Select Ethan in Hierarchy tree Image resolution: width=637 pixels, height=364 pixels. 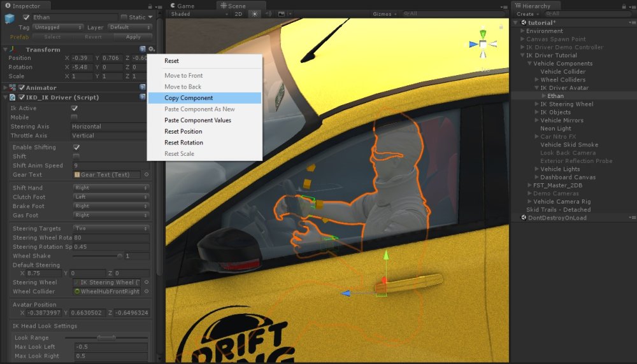coord(555,95)
